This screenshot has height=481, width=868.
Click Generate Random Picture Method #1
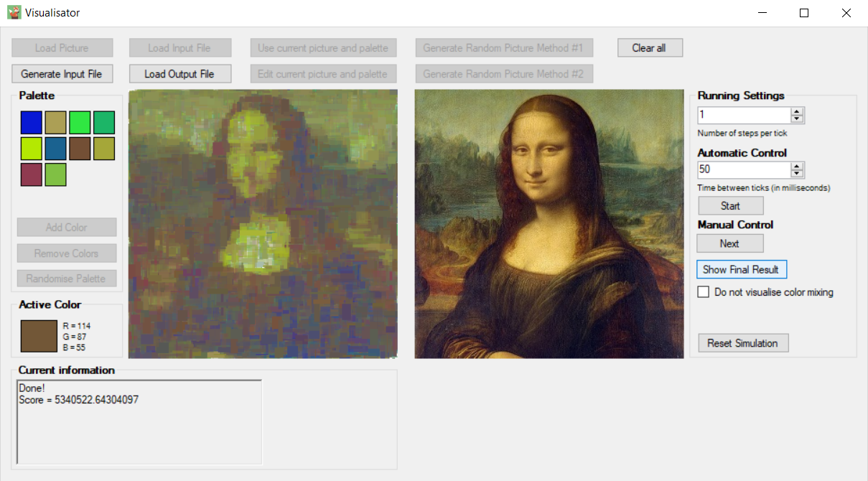[x=504, y=48]
